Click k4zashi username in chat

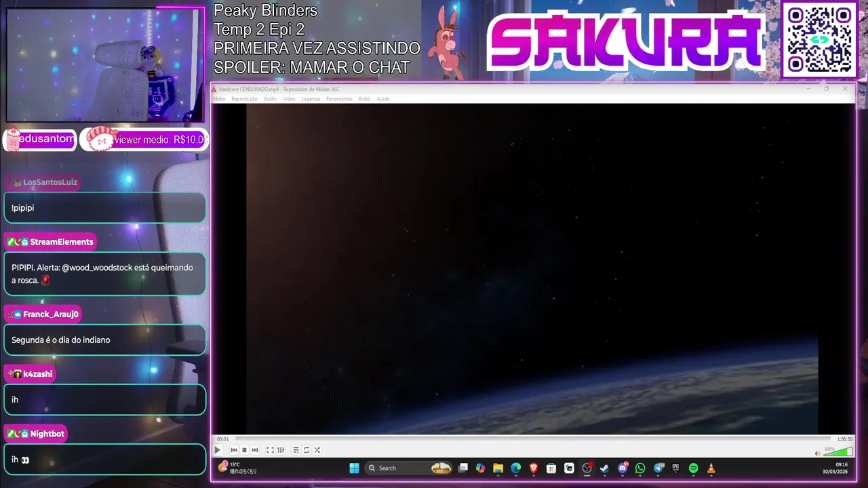[37, 374]
